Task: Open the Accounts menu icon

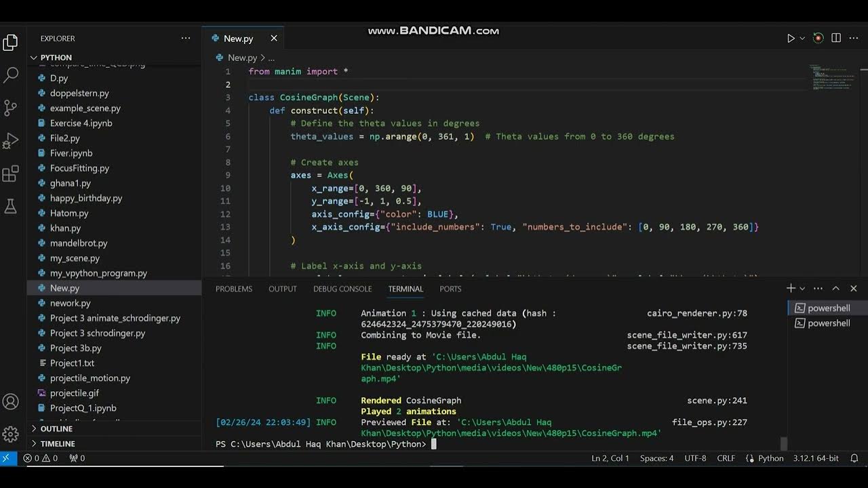Action: (10, 402)
